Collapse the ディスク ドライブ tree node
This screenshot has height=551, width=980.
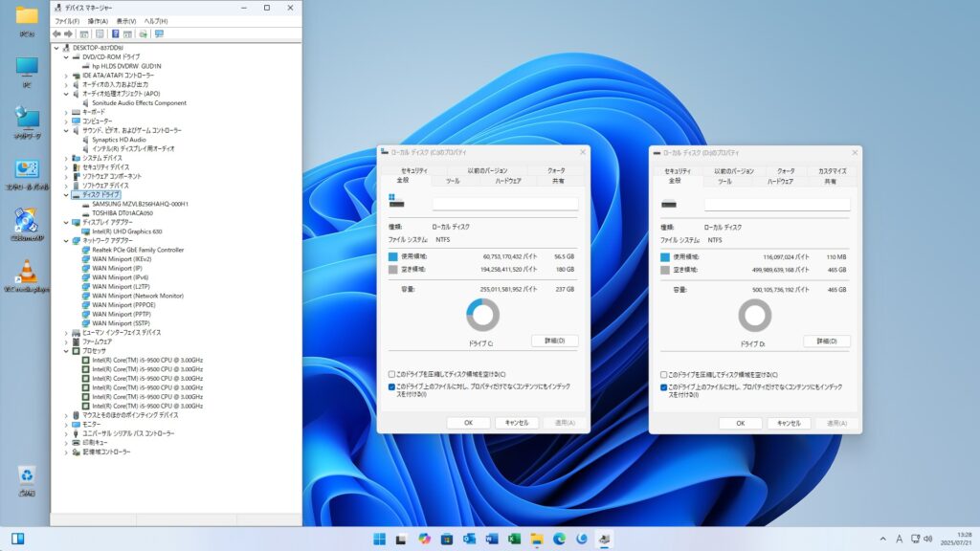pos(66,194)
